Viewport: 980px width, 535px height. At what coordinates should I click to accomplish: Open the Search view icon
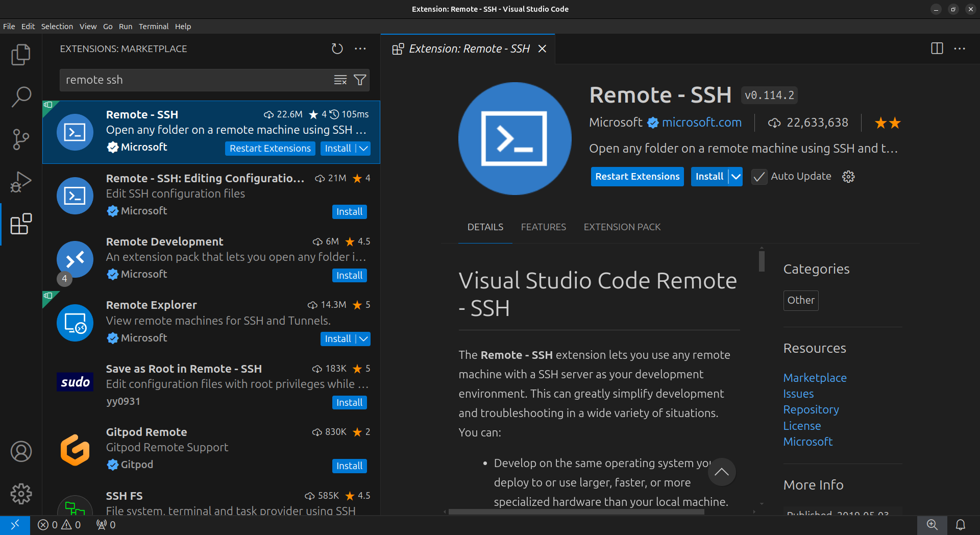point(21,96)
